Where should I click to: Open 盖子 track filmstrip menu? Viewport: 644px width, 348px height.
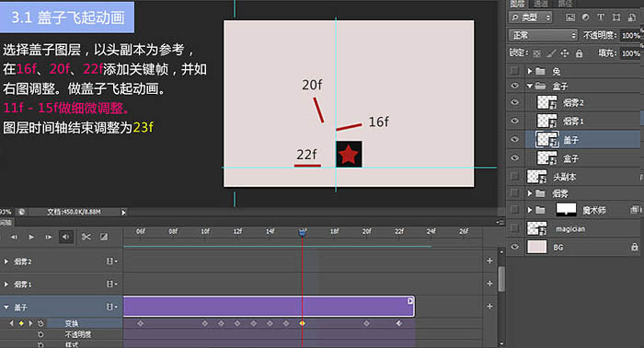pos(111,307)
